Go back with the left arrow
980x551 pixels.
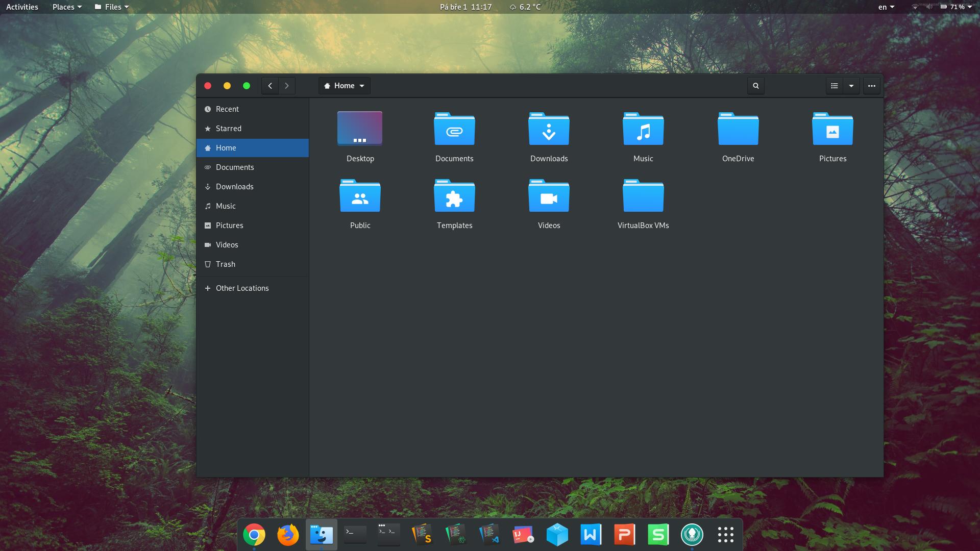point(270,86)
